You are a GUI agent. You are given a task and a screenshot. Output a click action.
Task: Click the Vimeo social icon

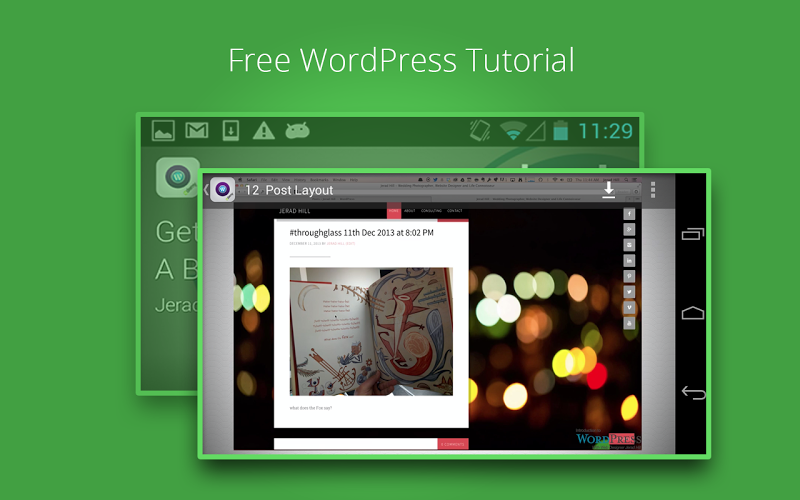coord(629,307)
